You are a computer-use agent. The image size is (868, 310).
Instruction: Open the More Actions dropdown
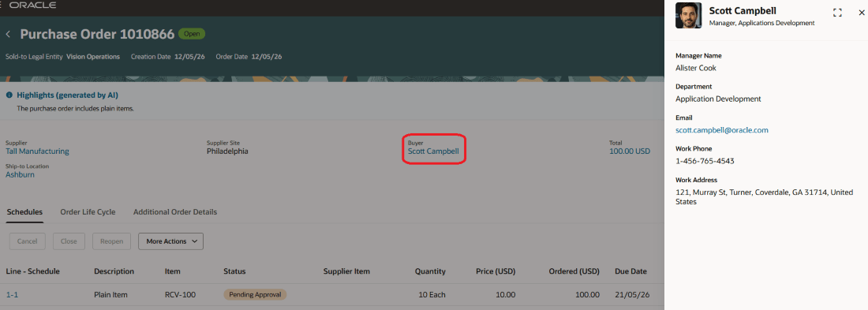point(171,241)
